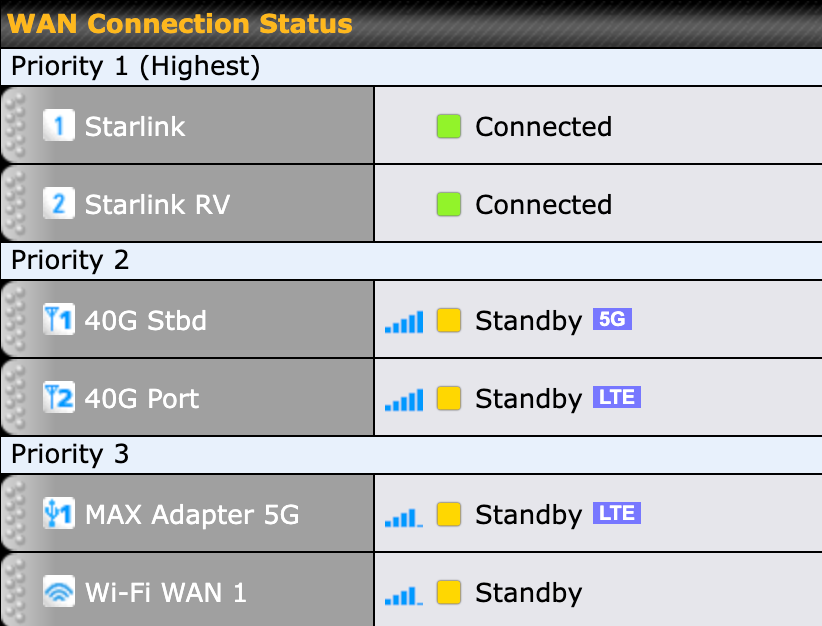The width and height of the screenshot is (822, 626).
Task: Click the yellow Standby indicator for 40G Port
Action: click(x=449, y=397)
